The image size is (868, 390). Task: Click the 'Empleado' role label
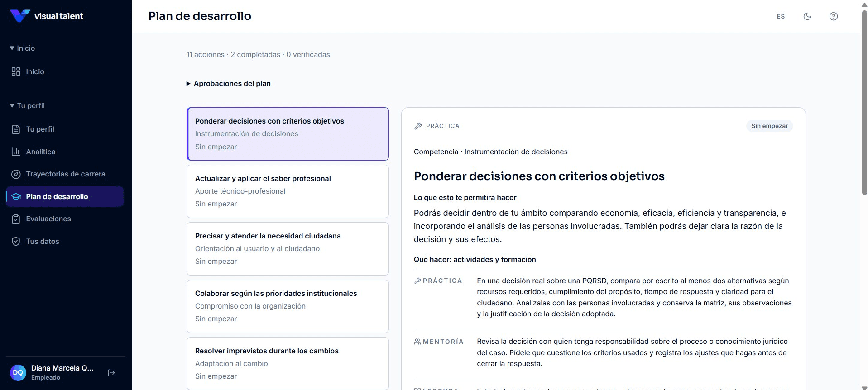46,378
